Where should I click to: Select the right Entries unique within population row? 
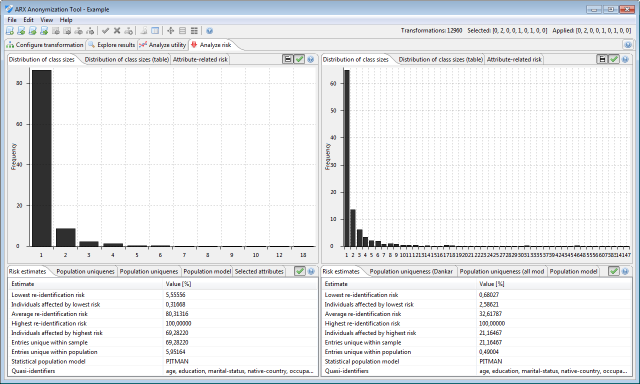pyautogui.click(x=477, y=352)
